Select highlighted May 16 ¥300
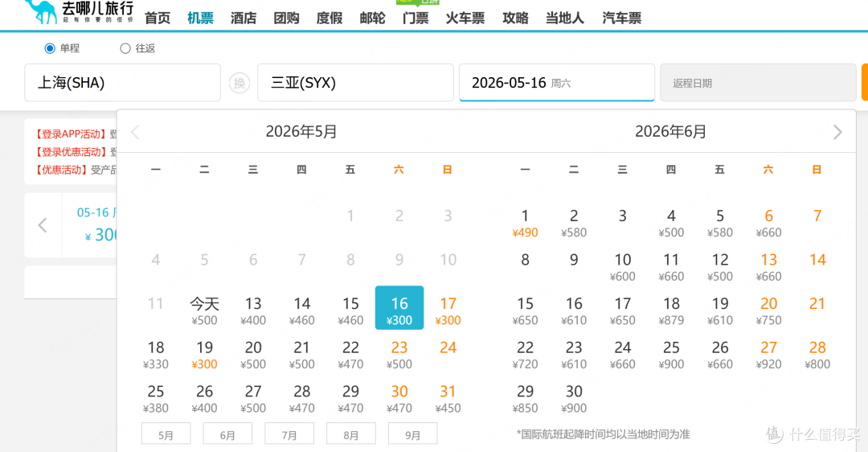The image size is (868, 452). click(399, 308)
